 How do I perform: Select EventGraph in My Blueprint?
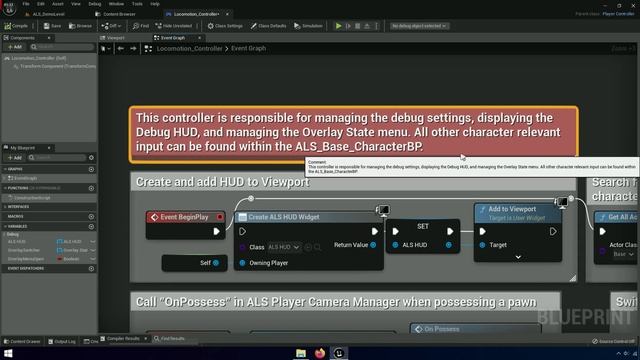(25, 178)
